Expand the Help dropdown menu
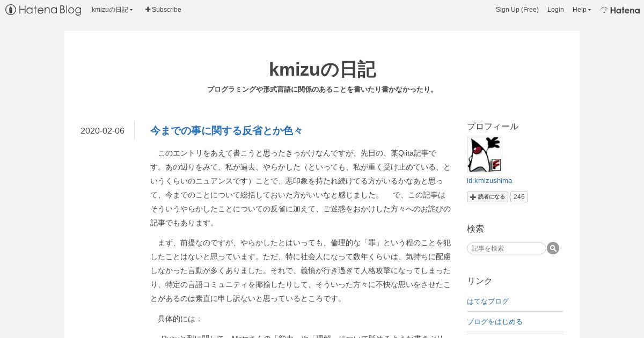 [x=582, y=10]
